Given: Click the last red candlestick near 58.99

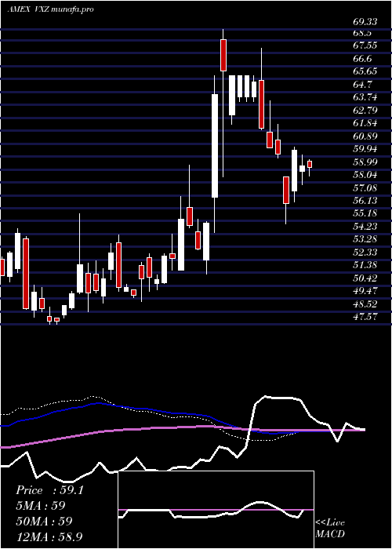Looking at the screenshot, I should [x=310, y=164].
